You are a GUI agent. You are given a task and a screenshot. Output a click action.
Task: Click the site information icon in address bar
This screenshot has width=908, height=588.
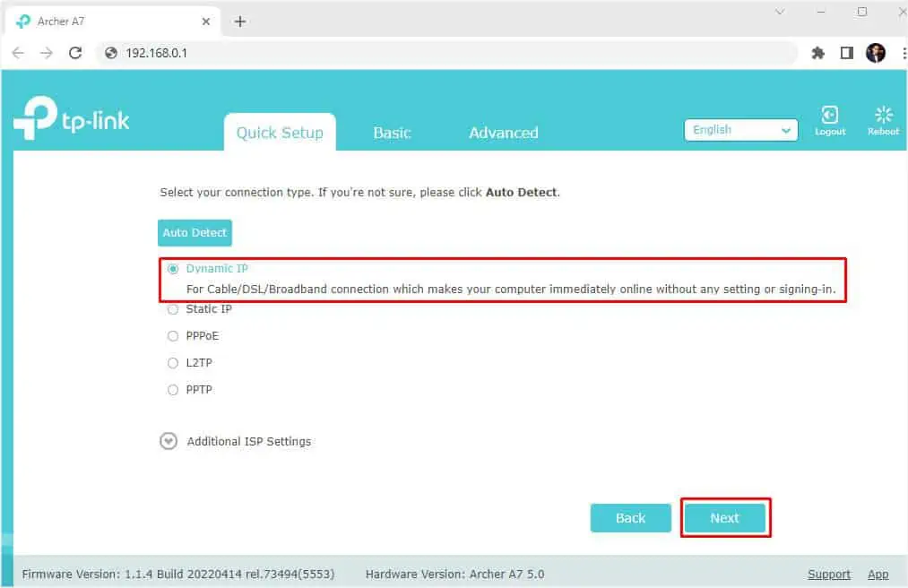[x=109, y=53]
